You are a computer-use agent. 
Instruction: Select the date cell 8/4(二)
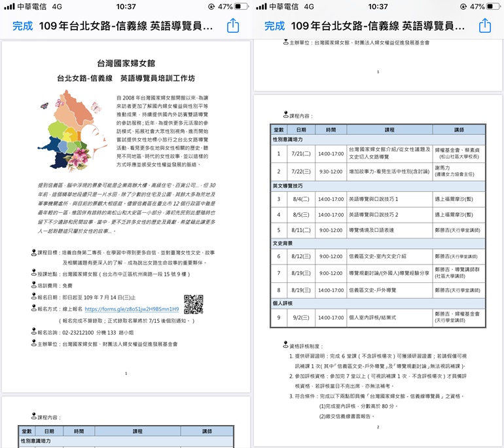pos(301,199)
